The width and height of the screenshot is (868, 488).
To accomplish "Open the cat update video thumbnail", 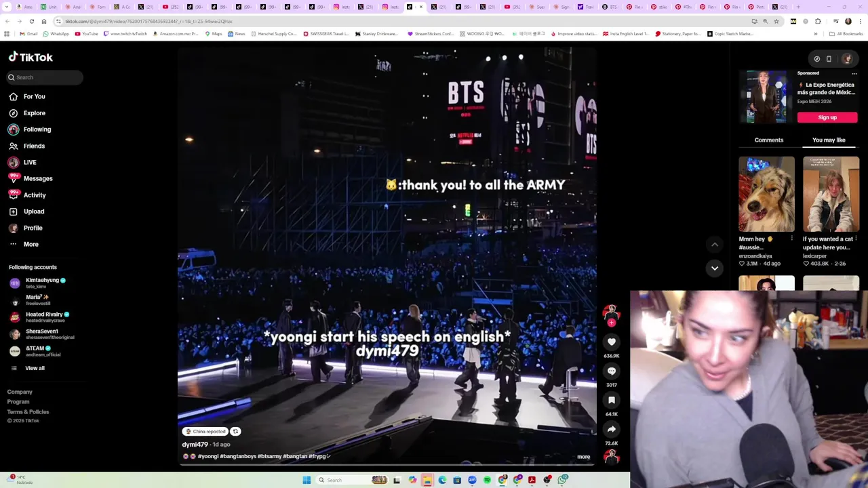I will (831, 195).
